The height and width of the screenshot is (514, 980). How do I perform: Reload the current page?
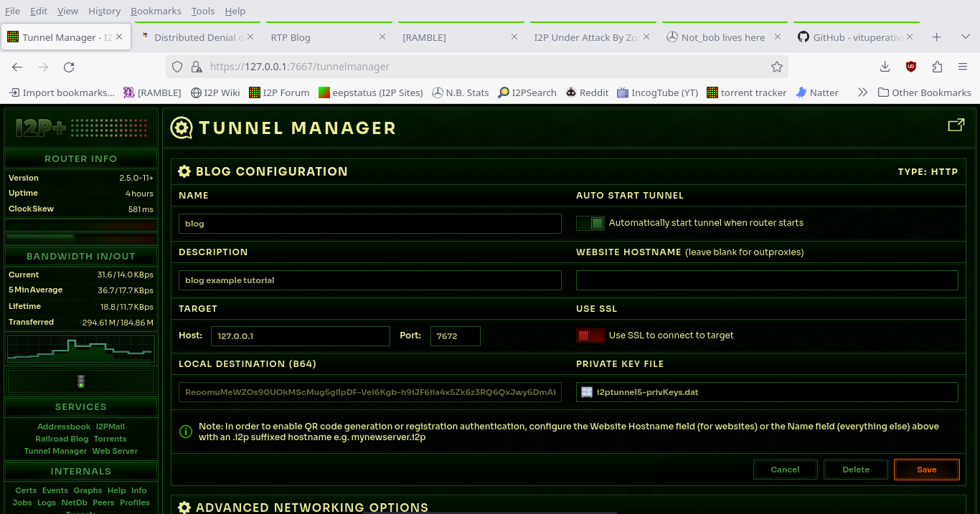69,67
